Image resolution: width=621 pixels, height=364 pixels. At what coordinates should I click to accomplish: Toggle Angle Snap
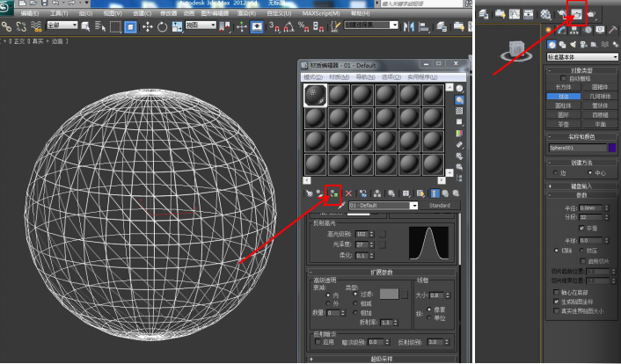point(289,26)
